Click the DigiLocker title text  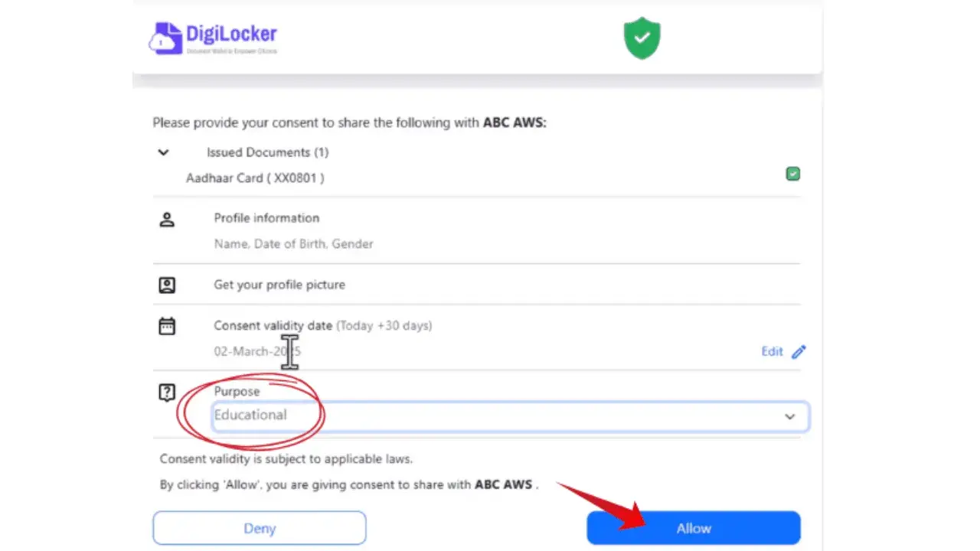pyautogui.click(x=231, y=34)
